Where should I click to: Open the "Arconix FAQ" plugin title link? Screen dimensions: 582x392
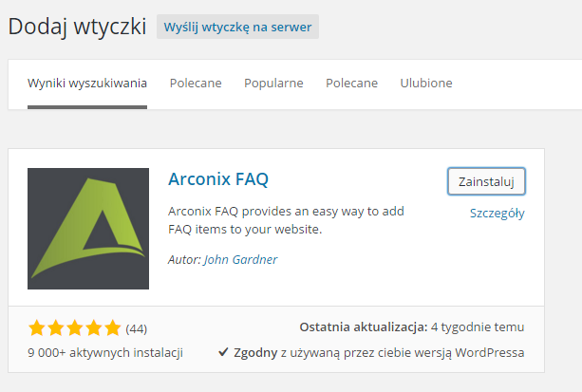218,179
